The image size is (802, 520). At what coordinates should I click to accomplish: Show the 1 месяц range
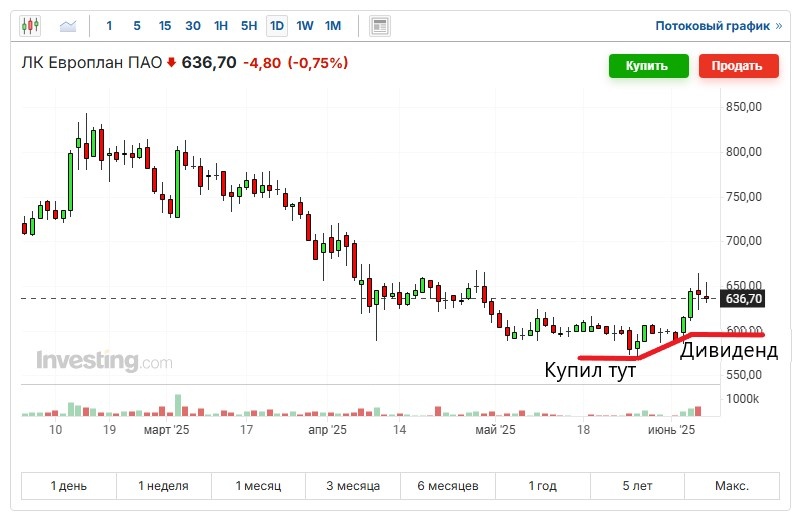pos(258,486)
